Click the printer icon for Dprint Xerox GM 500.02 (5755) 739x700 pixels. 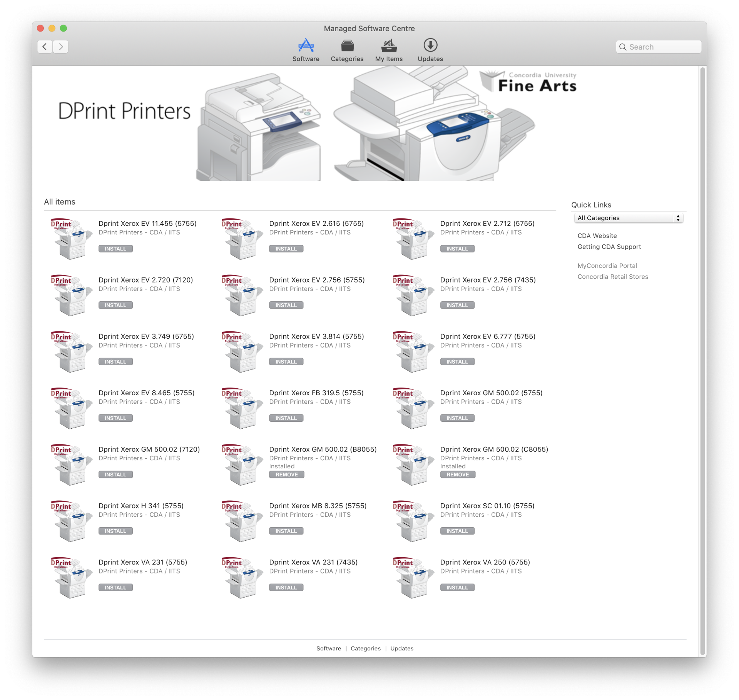coord(413,408)
